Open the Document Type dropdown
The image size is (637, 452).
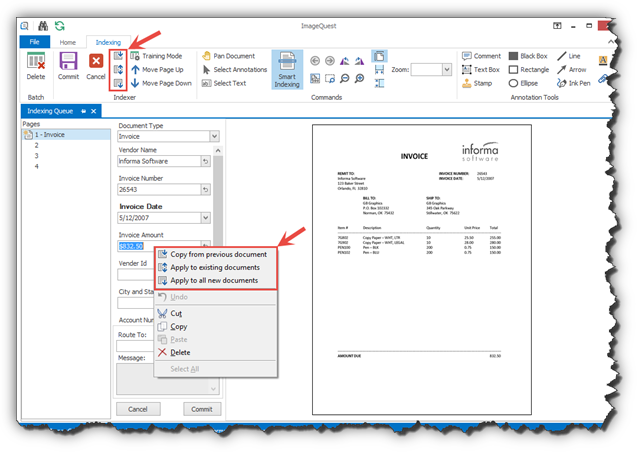(214, 136)
